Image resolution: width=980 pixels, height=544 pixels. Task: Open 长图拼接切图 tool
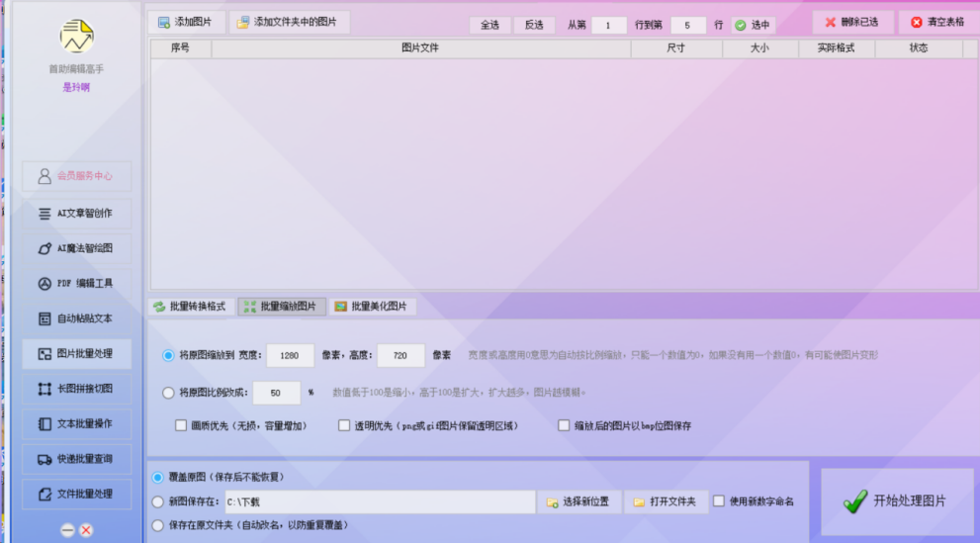pyautogui.click(x=77, y=389)
